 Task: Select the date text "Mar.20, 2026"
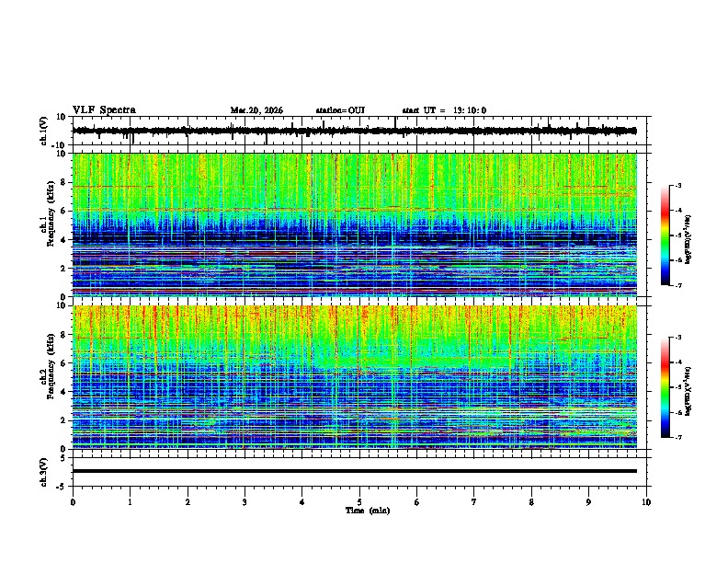[256, 110]
